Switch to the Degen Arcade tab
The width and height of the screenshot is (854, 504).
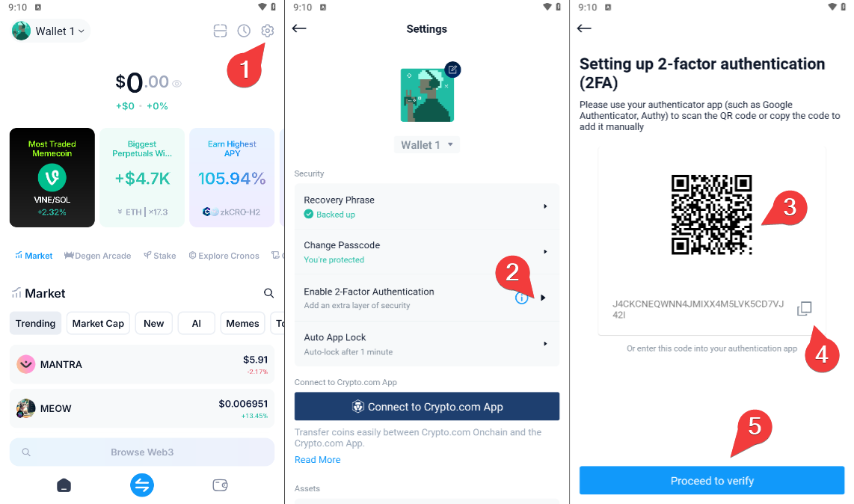(x=97, y=256)
